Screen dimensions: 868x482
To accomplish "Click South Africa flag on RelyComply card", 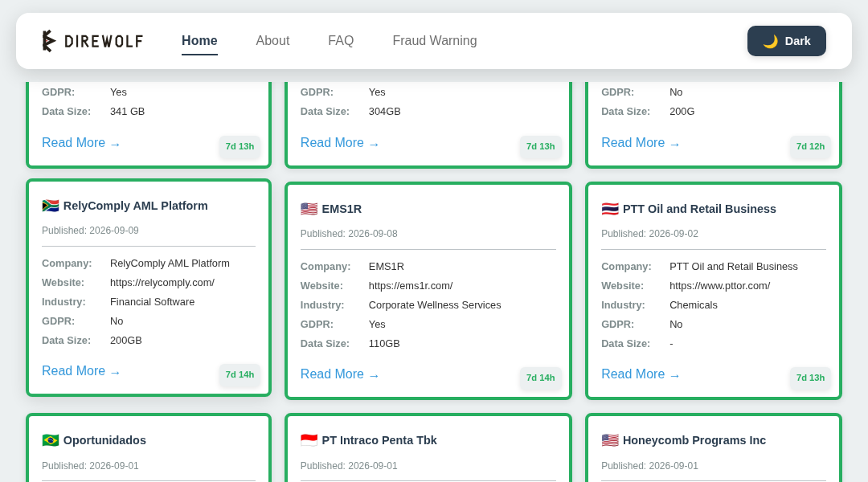I will pos(51,206).
